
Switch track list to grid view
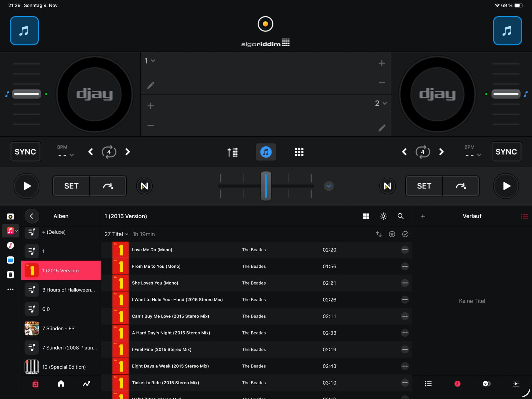coord(366,216)
